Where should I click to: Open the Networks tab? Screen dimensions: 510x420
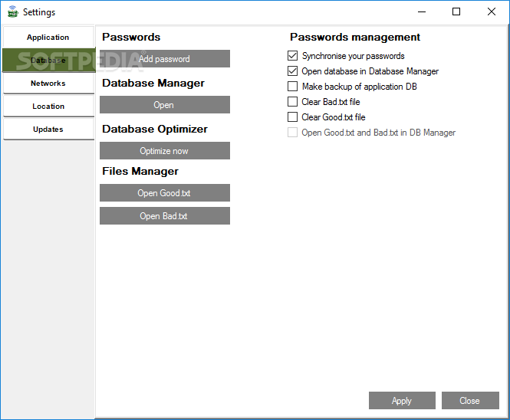[x=48, y=84]
